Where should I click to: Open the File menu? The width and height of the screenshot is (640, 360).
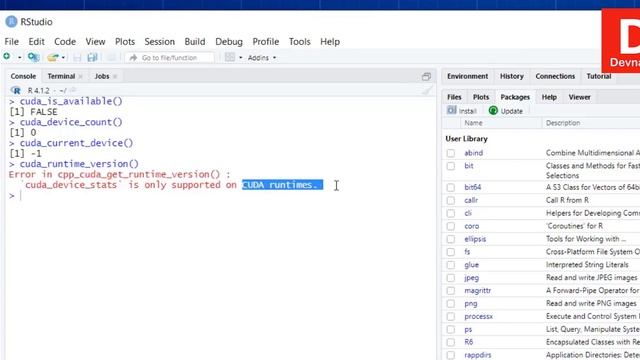pos(11,42)
